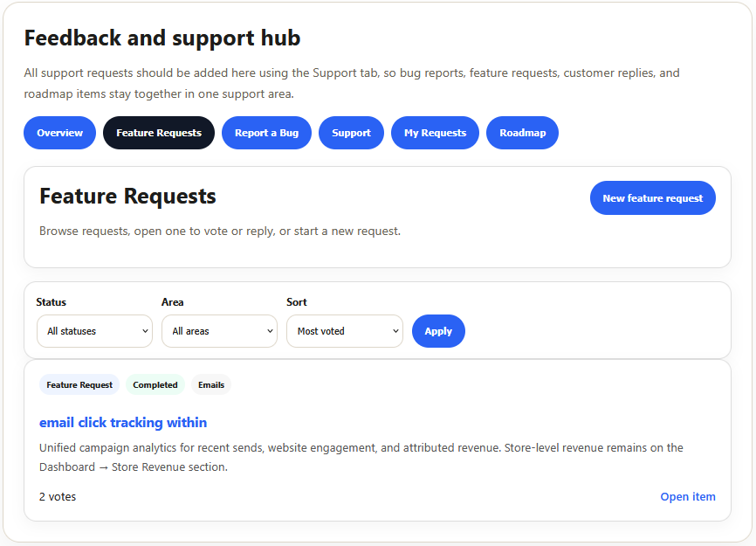
Task: Click the 2 votes count
Action: pyautogui.click(x=58, y=497)
